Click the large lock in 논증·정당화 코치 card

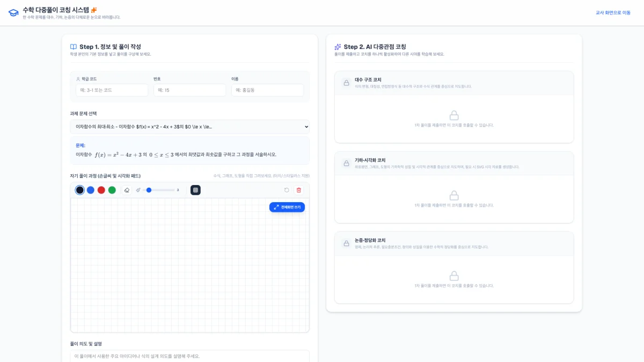[454, 276]
